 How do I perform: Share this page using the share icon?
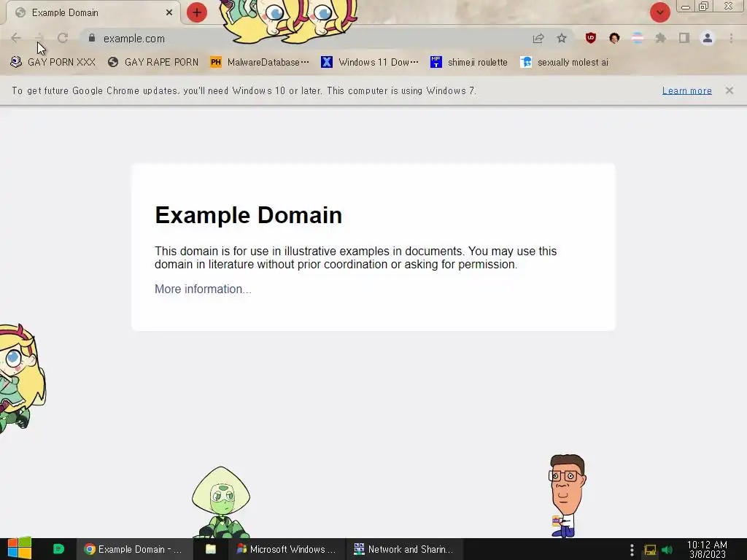(x=538, y=39)
